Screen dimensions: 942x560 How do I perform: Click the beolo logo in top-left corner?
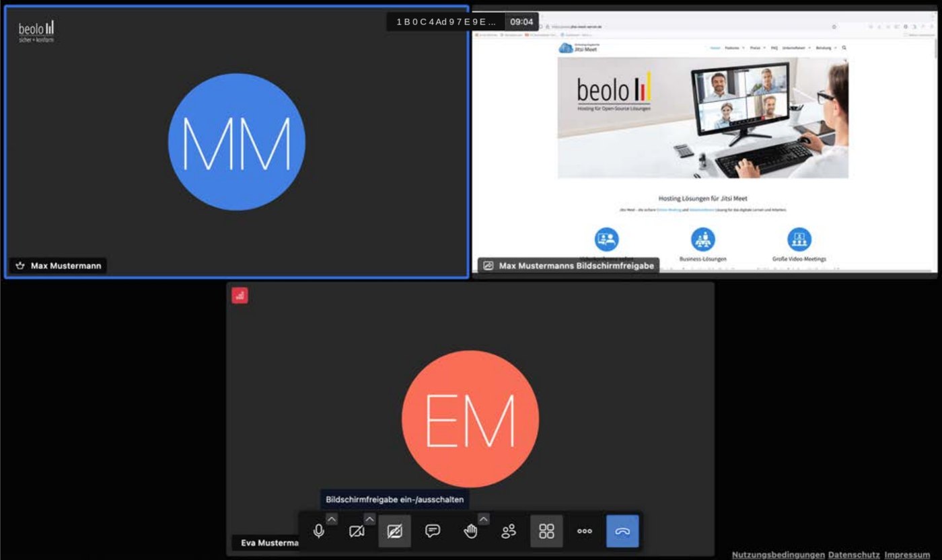(36, 31)
